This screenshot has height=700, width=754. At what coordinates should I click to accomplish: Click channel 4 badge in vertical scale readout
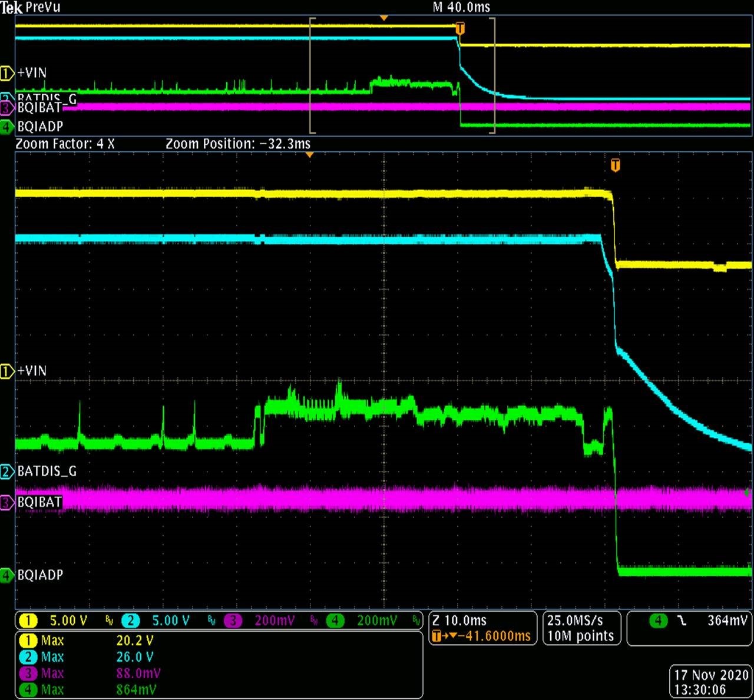[x=335, y=621]
